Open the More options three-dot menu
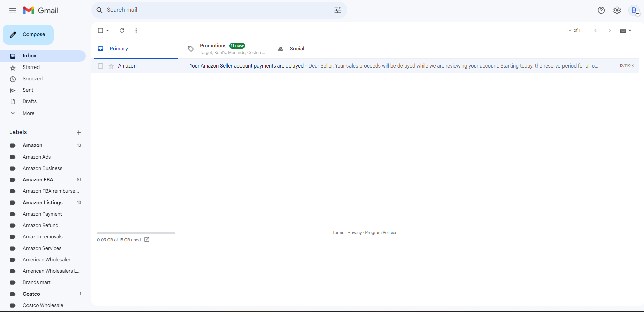Image resolution: width=644 pixels, height=312 pixels. click(x=136, y=30)
